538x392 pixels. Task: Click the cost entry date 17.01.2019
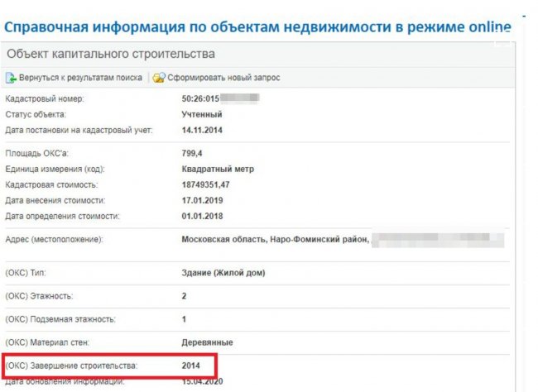pos(202,200)
